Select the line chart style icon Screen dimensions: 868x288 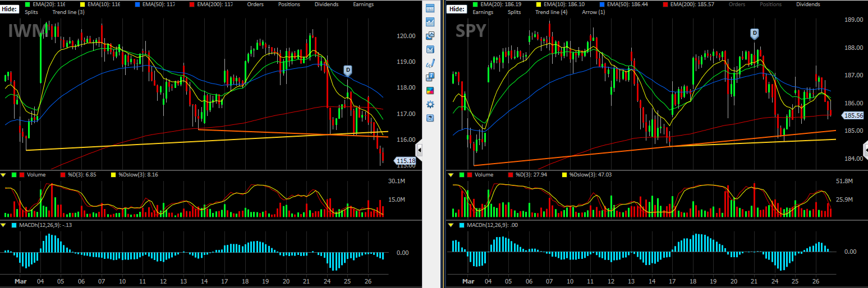coord(430,22)
